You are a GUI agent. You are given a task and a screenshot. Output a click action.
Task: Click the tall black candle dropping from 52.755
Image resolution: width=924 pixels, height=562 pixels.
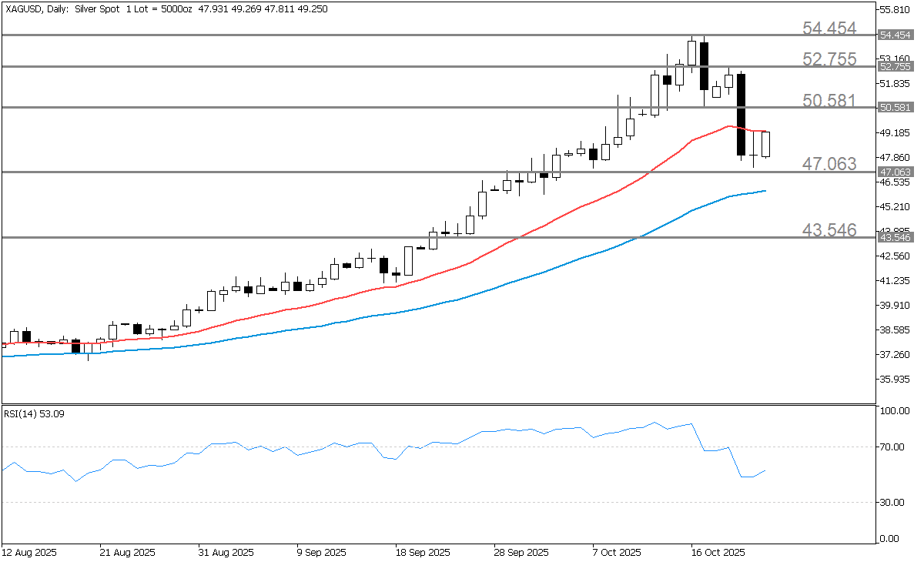[742, 114]
